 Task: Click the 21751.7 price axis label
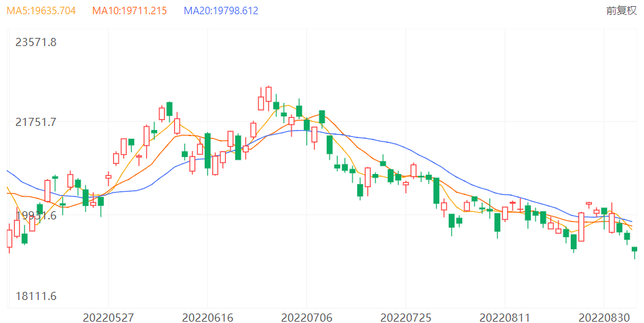36,122
